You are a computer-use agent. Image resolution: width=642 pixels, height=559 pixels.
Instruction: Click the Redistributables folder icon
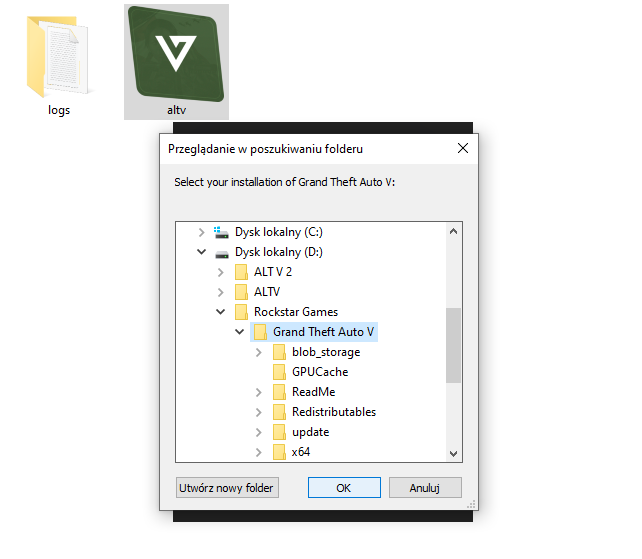pos(279,412)
